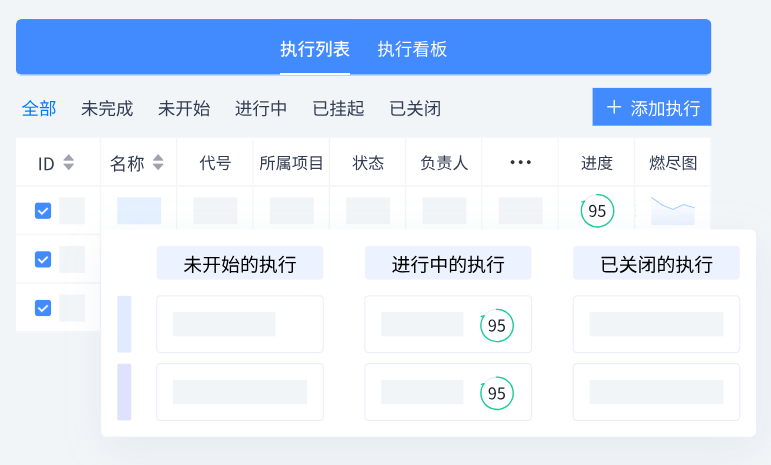Click the first kanban card's 95 progress ring
The width and height of the screenshot is (771, 465).
pos(496,325)
